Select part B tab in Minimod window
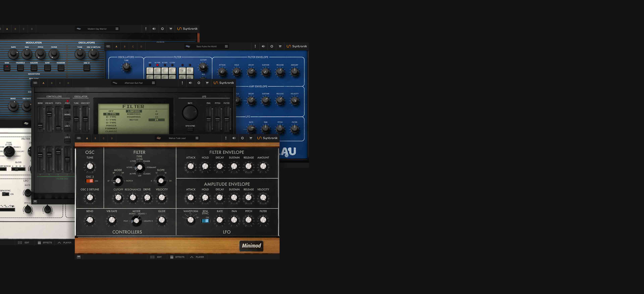Screen dimensions: 644x294 click(x=95, y=138)
